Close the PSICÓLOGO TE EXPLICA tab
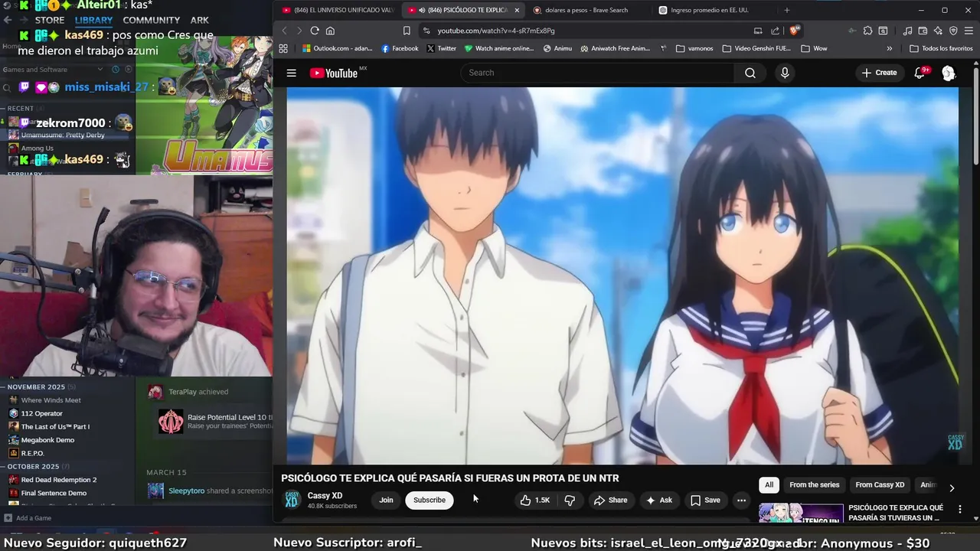 click(517, 10)
